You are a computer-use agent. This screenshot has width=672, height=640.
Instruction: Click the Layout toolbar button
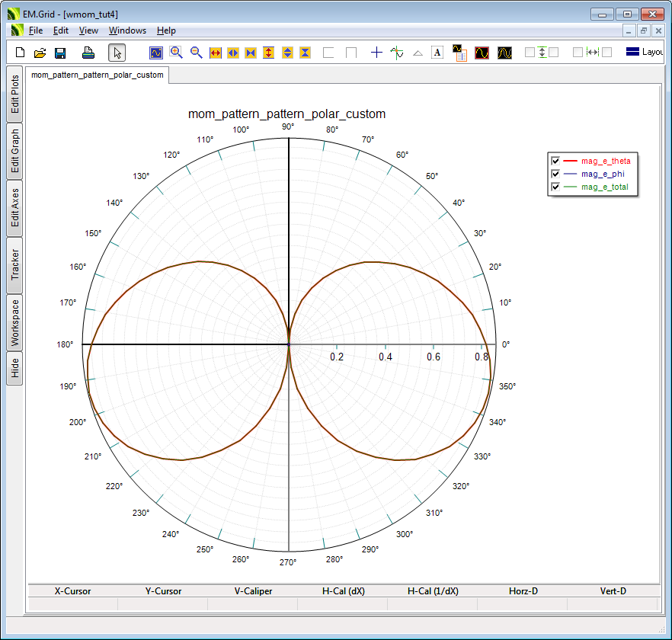click(x=644, y=53)
